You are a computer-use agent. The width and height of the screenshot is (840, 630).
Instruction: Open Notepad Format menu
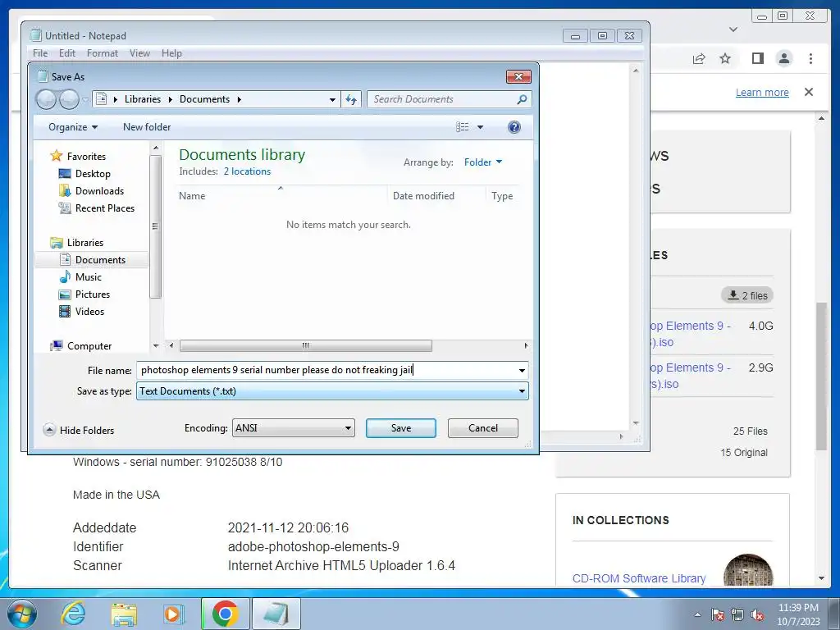[x=103, y=53]
